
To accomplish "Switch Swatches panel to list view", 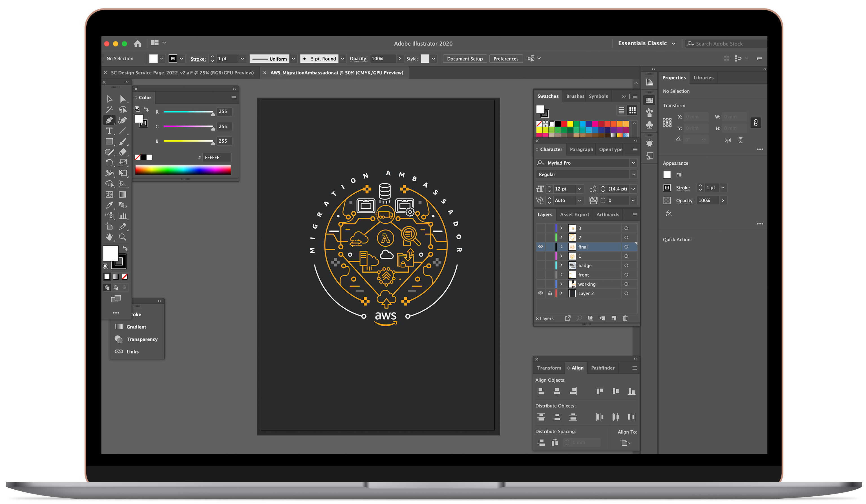I will (x=621, y=110).
